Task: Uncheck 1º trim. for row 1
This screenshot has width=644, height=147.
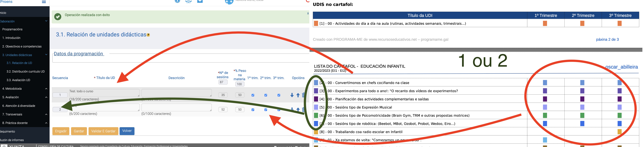Action: point(253,95)
